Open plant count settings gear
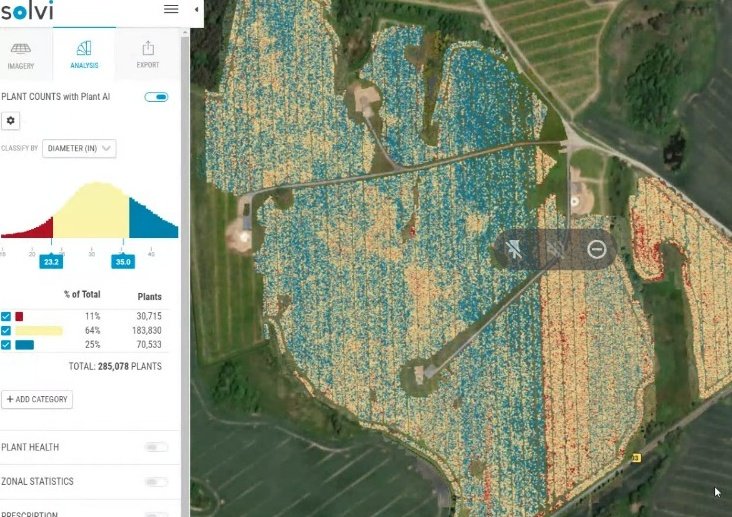 [x=11, y=120]
